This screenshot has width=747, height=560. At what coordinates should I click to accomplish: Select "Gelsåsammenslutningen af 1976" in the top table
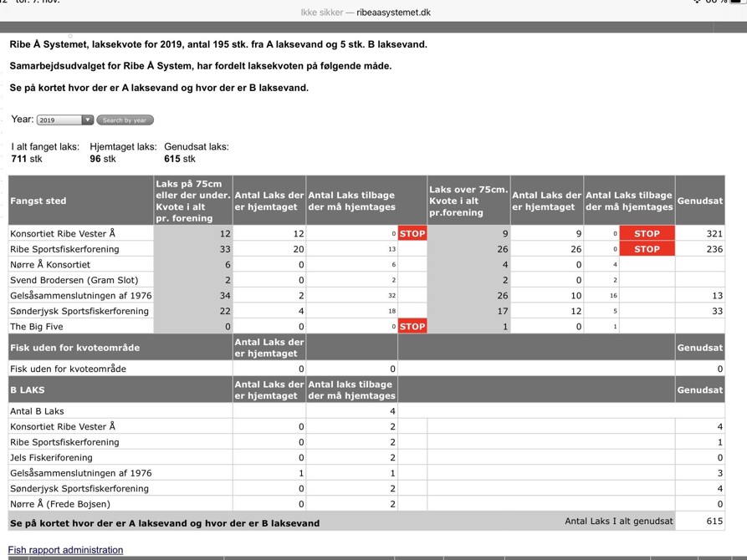[80, 296]
